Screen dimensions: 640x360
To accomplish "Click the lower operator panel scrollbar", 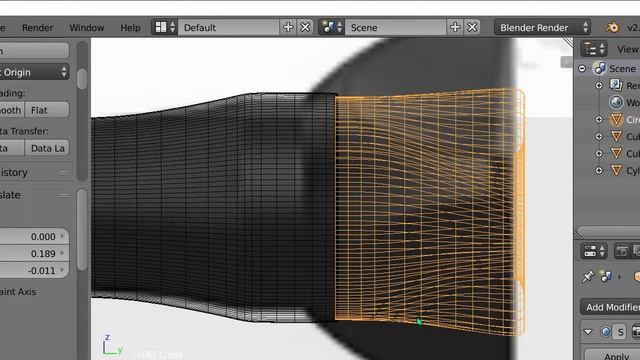I will [82, 230].
